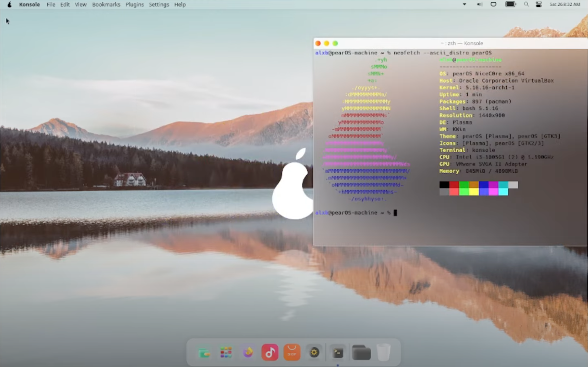The height and width of the screenshot is (367, 588).
Task: Open the Bookmarks menu
Action: coord(106,5)
